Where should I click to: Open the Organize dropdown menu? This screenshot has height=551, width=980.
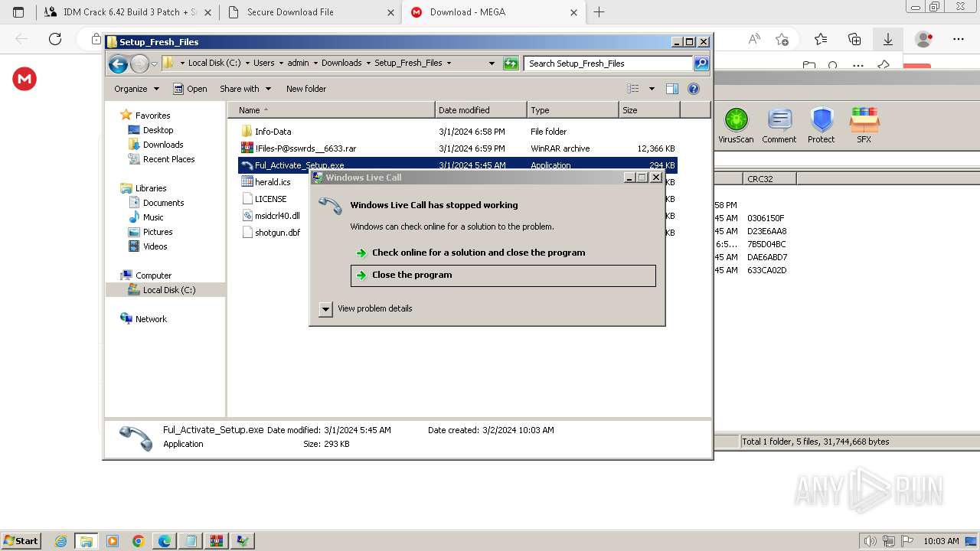(137, 89)
